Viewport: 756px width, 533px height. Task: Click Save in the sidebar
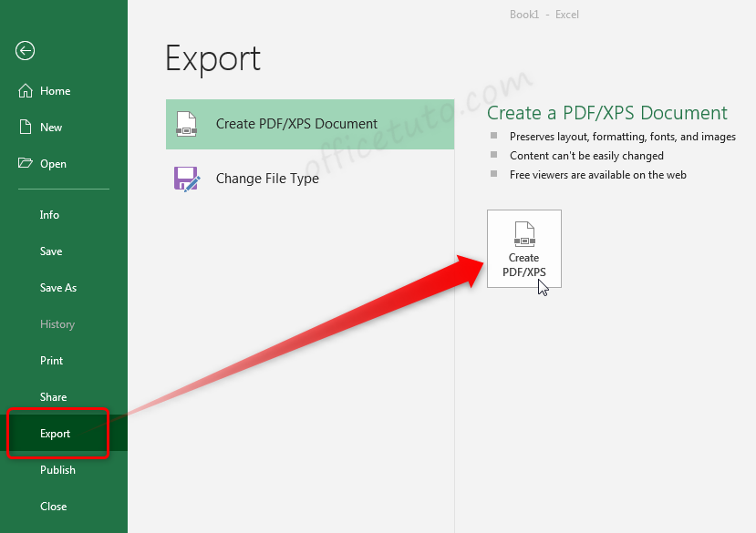click(x=50, y=251)
